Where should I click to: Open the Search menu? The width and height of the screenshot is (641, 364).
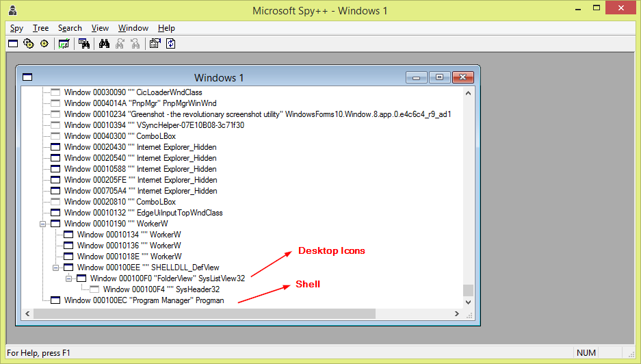coord(70,28)
